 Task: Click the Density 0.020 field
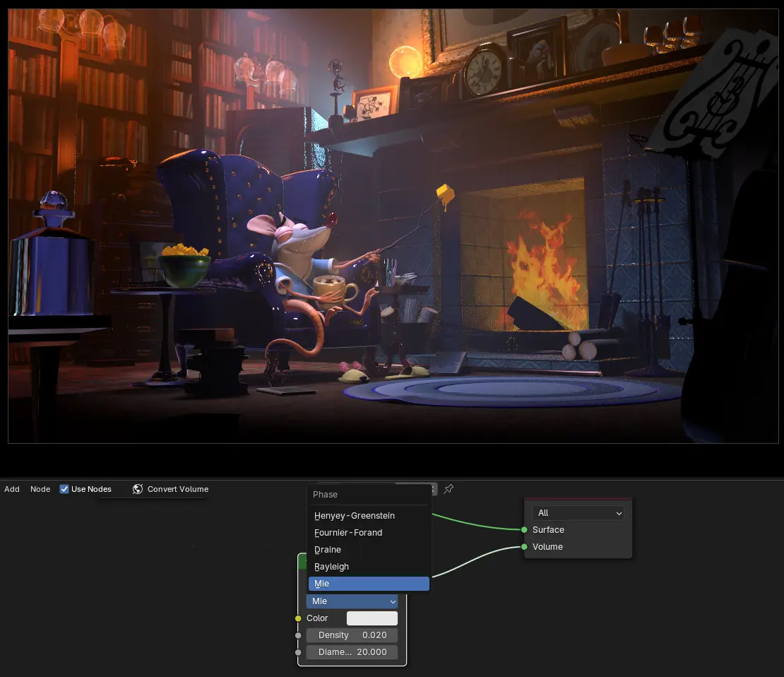[x=352, y=635]
